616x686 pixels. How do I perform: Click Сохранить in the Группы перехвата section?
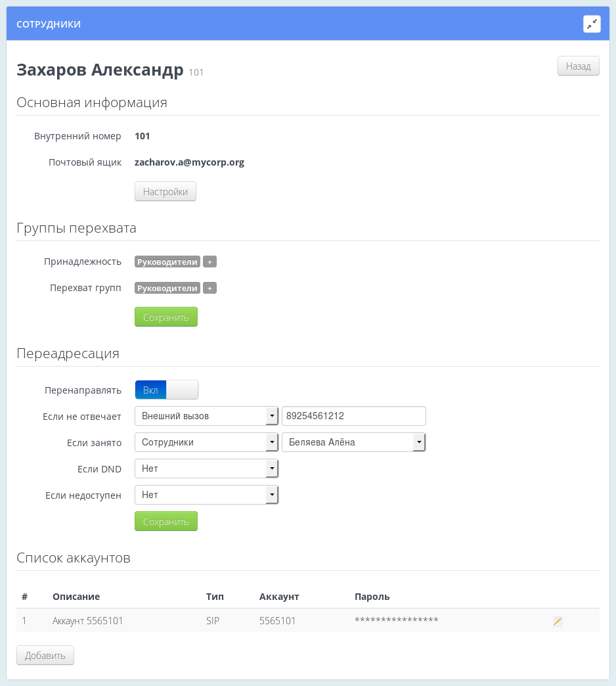coord(165,317)
